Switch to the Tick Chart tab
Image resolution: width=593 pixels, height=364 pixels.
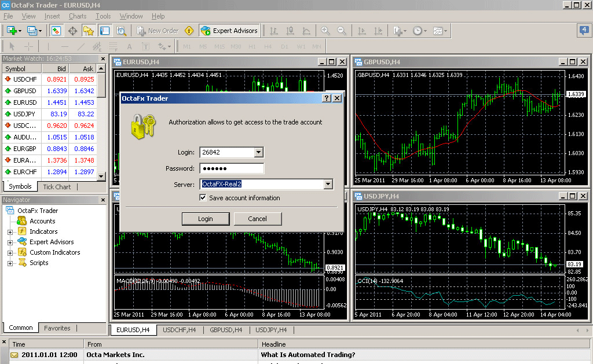click(x=56, y=186)
